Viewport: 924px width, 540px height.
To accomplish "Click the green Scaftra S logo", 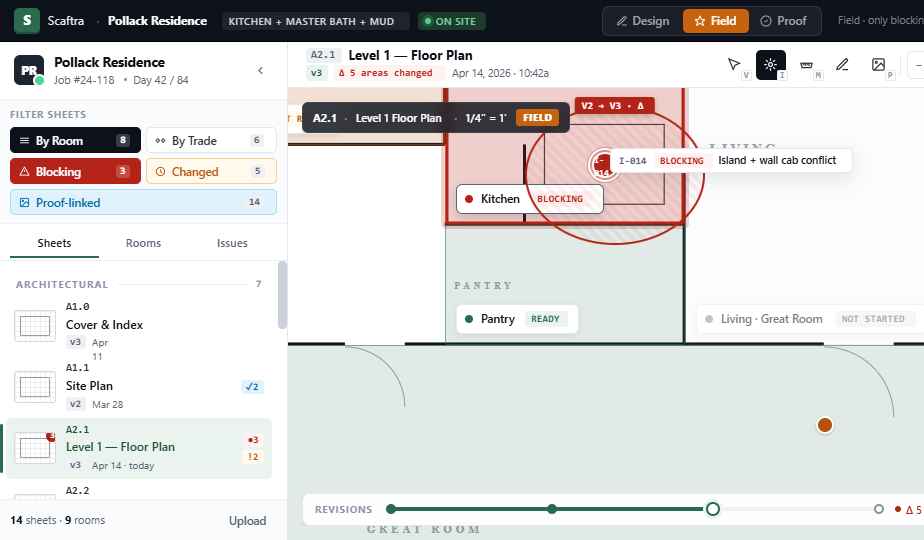I will (x=27, y=21).
